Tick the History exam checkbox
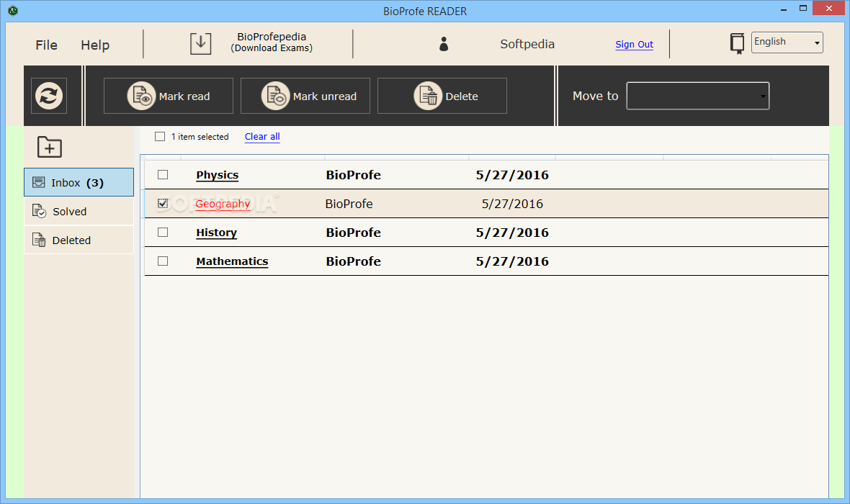The width and height of the screenshot is (850, 504). tap(163, 232)
